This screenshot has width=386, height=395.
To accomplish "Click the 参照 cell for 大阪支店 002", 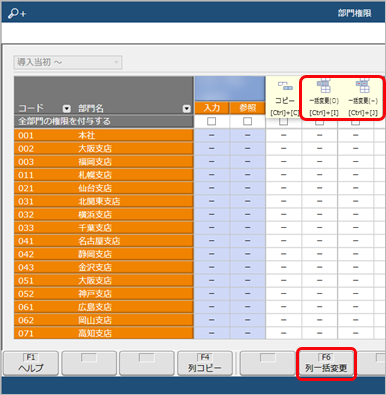I will (248, 149).
